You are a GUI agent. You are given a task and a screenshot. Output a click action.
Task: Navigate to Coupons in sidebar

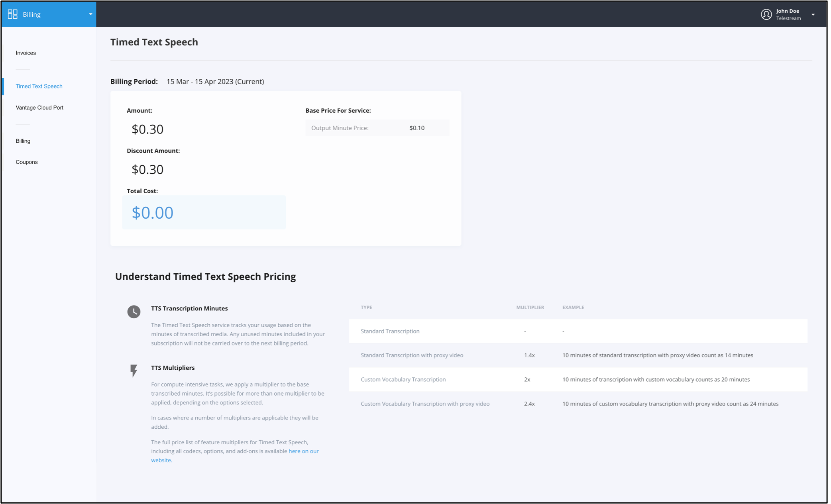click(x=27, y=162)
